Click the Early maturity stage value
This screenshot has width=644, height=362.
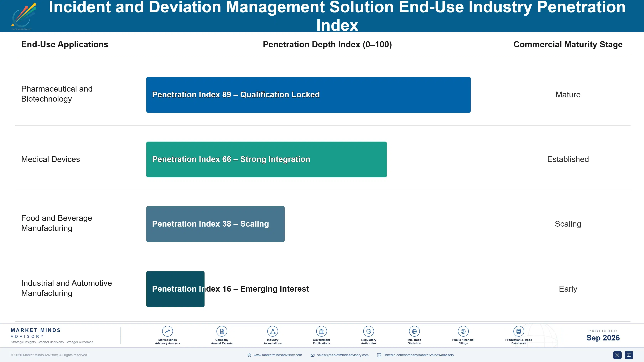568,289
